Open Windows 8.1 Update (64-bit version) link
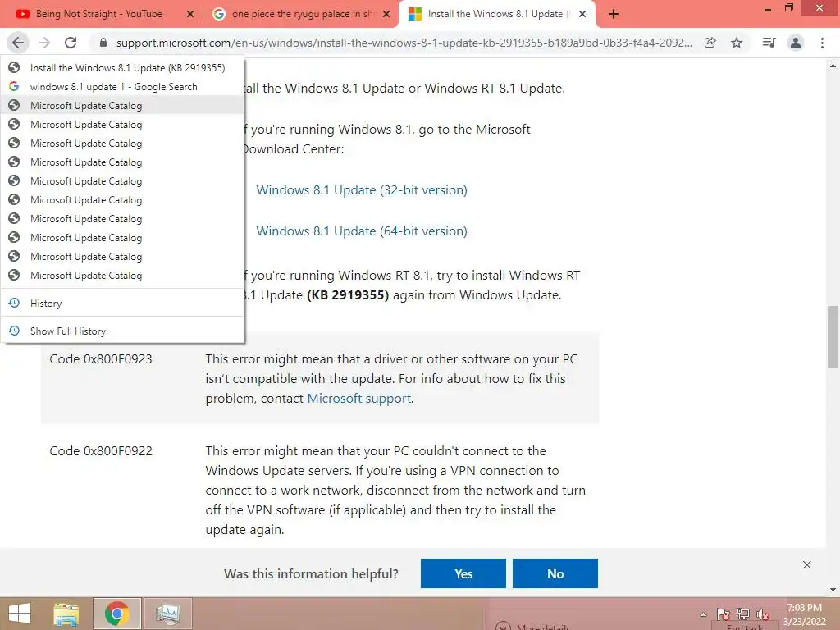Viewport: 840px width, 630px height. (x=362, y=231)
